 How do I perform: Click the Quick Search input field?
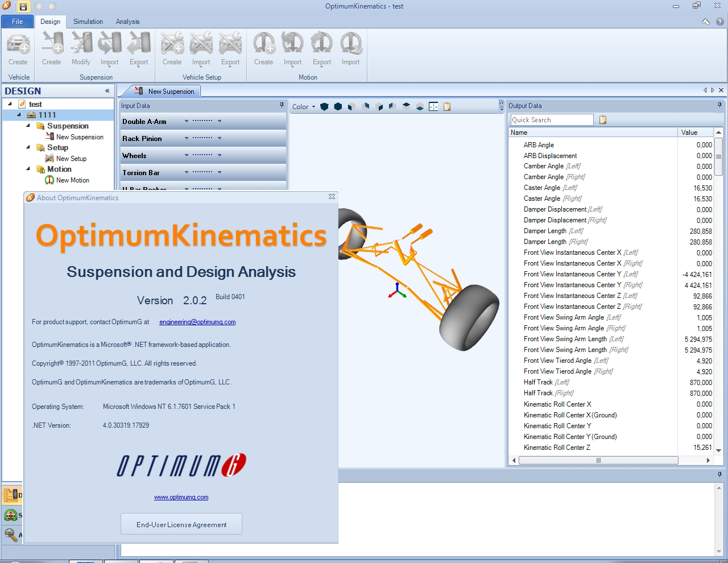pos(552,120)
